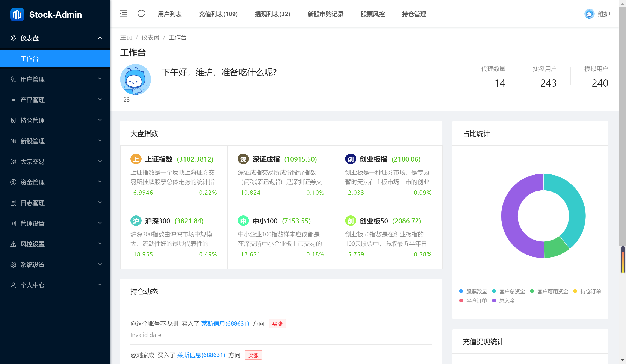Click the Stock-Admin logo icon
Screen dimensions: 626x364
pyautogui.click(x=17, y=15)
